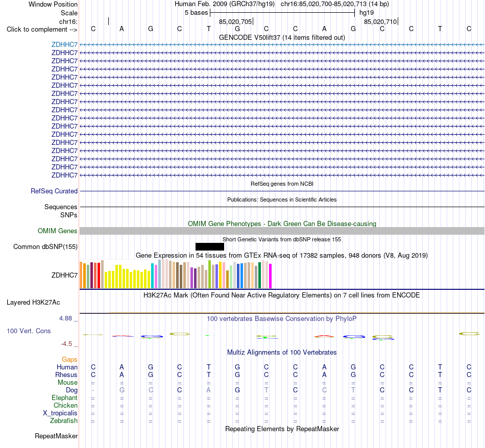Click '100 vertebrates Basewise Conservation by PhyloP' title
The width and height of the screenshot is (485, 448).
(282, 318)
